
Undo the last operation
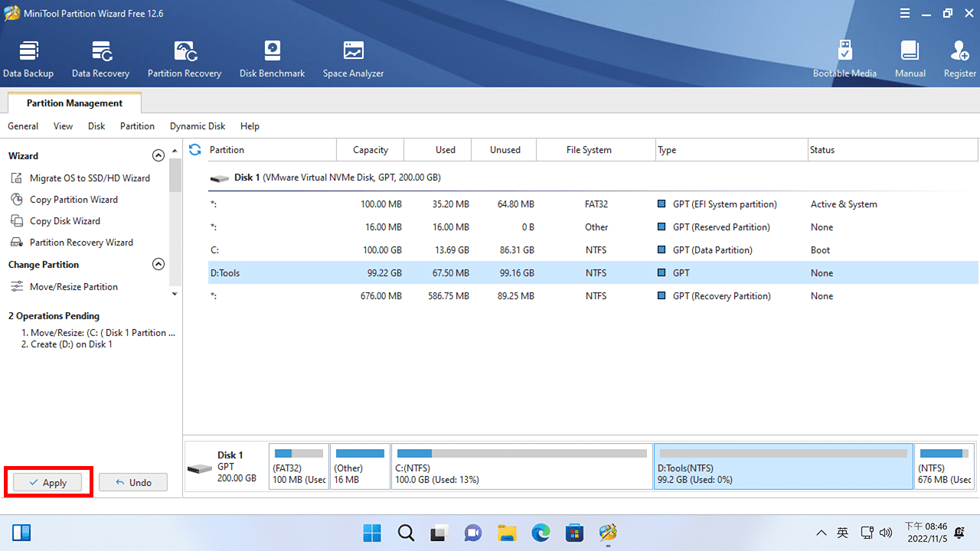[x=132, y=482]
